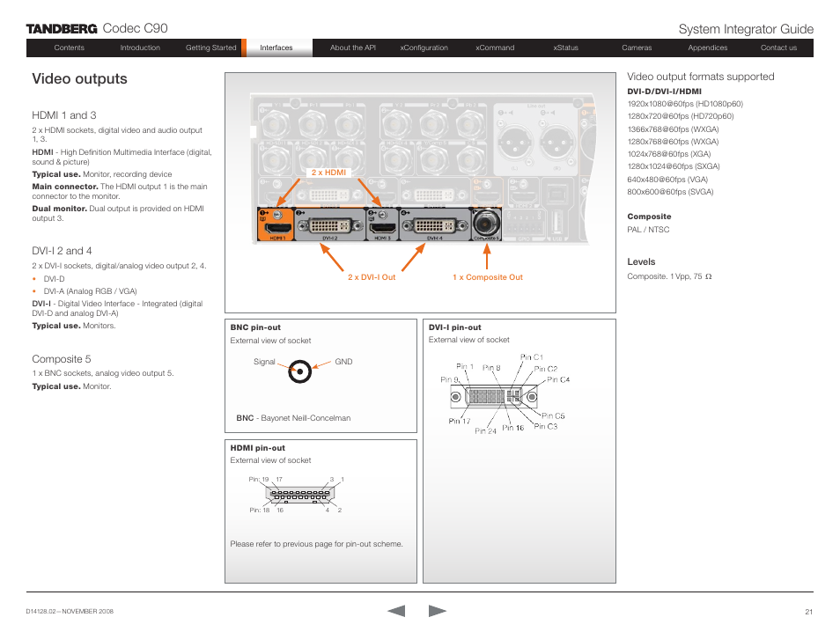Click 'PAL / NTSC' text

pos(648,229)
